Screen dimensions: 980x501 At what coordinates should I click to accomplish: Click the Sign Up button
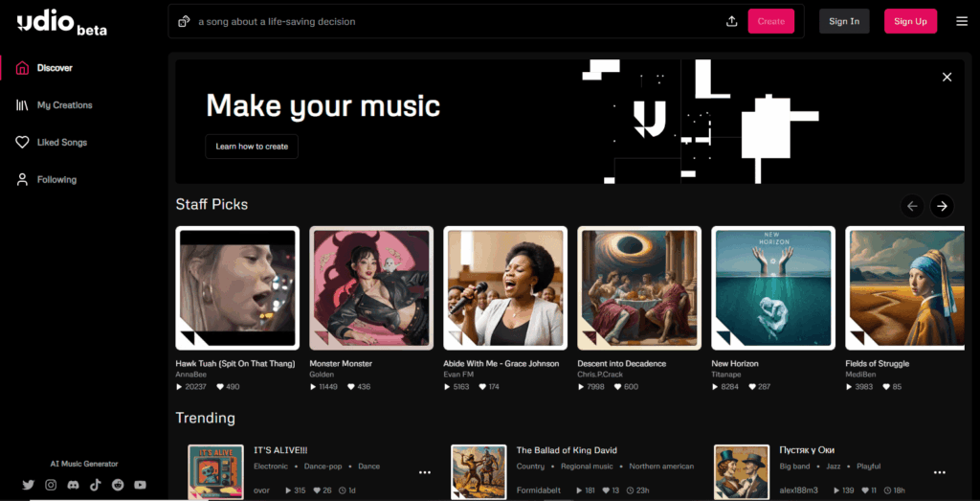pos(910,21)
